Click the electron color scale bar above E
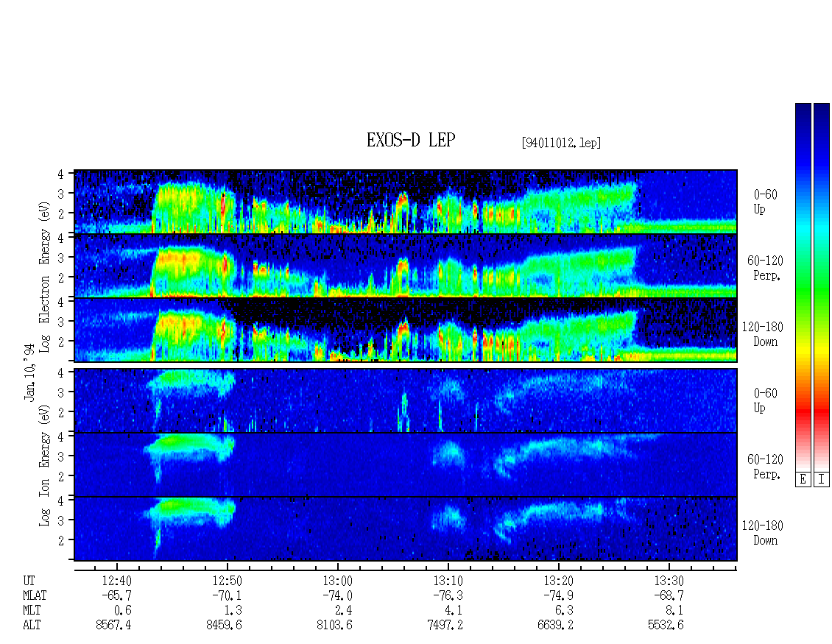The height and width of the screenshot is (644, 832). pyautogui.click(x=803, y=287)
